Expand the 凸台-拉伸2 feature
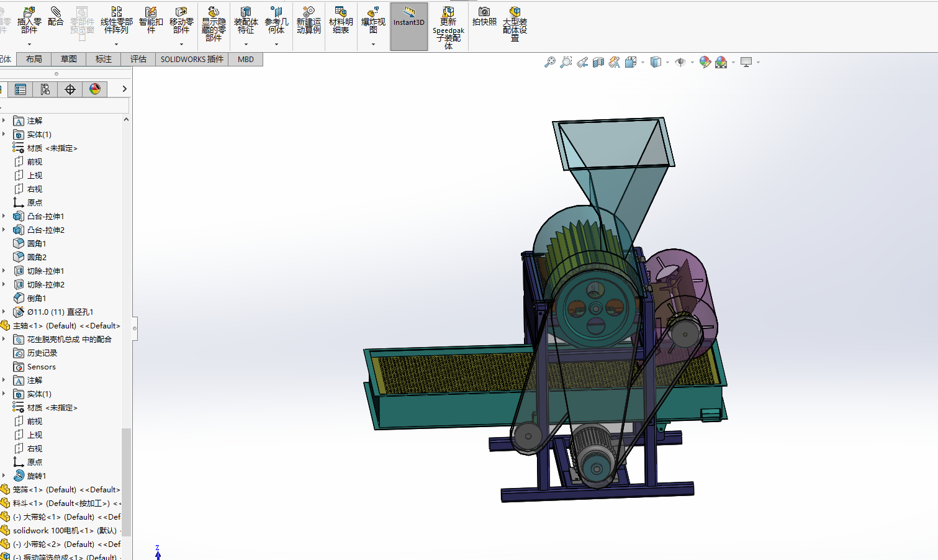The width and height of the screenshot is (938, 560). point(4,230)
